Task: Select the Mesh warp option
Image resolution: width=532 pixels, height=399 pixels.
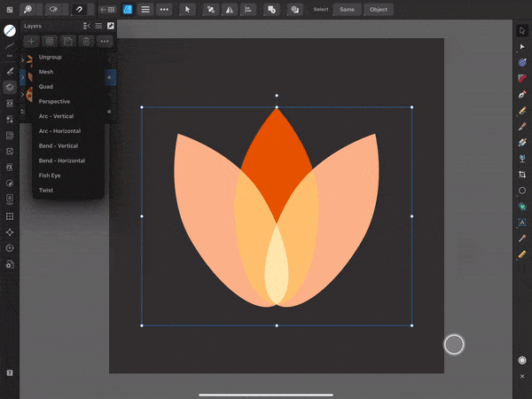Action: 46,72
